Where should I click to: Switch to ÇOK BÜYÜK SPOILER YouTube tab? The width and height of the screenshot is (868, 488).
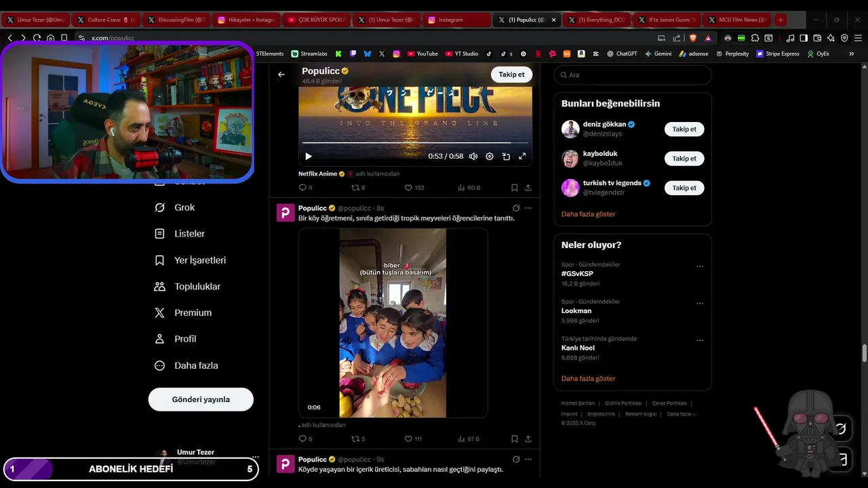(317, 20)
